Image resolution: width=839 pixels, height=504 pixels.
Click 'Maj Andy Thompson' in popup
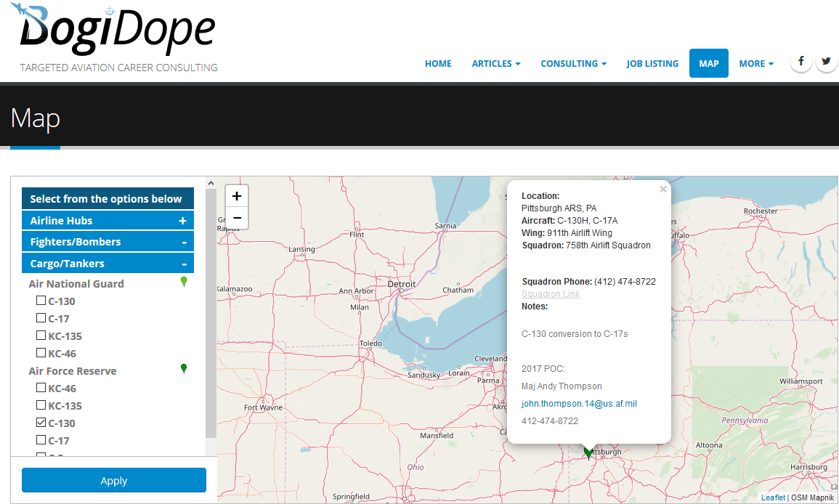(x=562, y=386)
